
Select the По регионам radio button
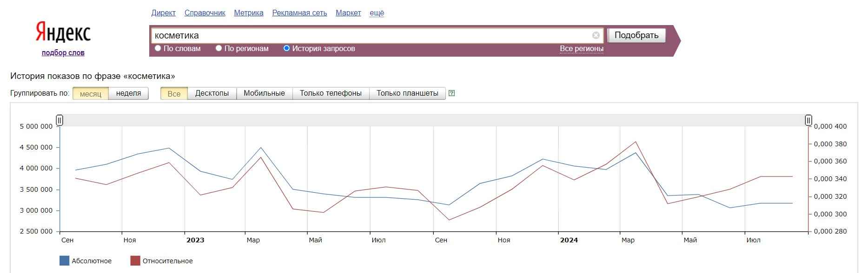[219, 48]
